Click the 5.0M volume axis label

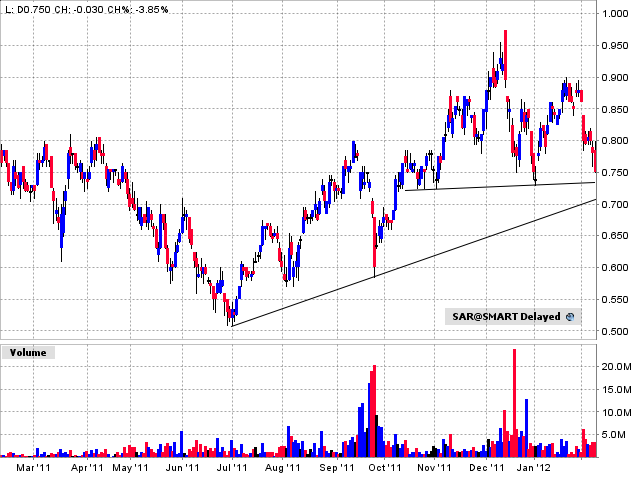[614, 435]
